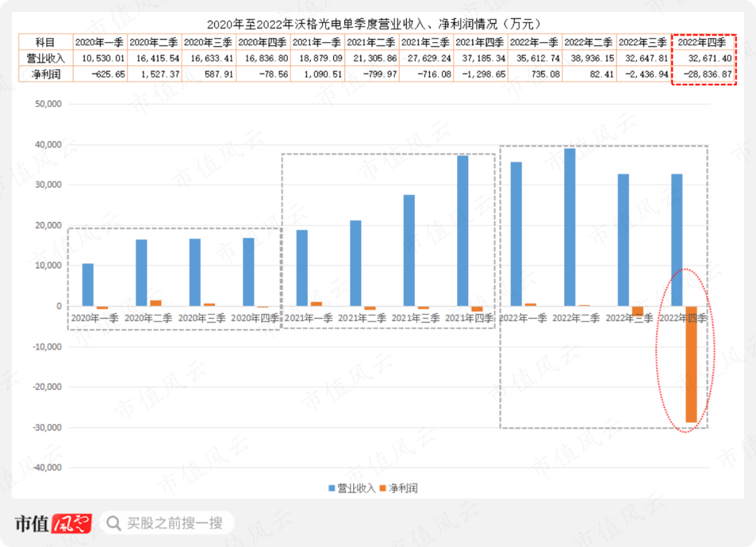The height and width of the screenshot is (547, 756).
Task: Click the blue 2022年三季 revenue bar
Action: coord(624,240)
